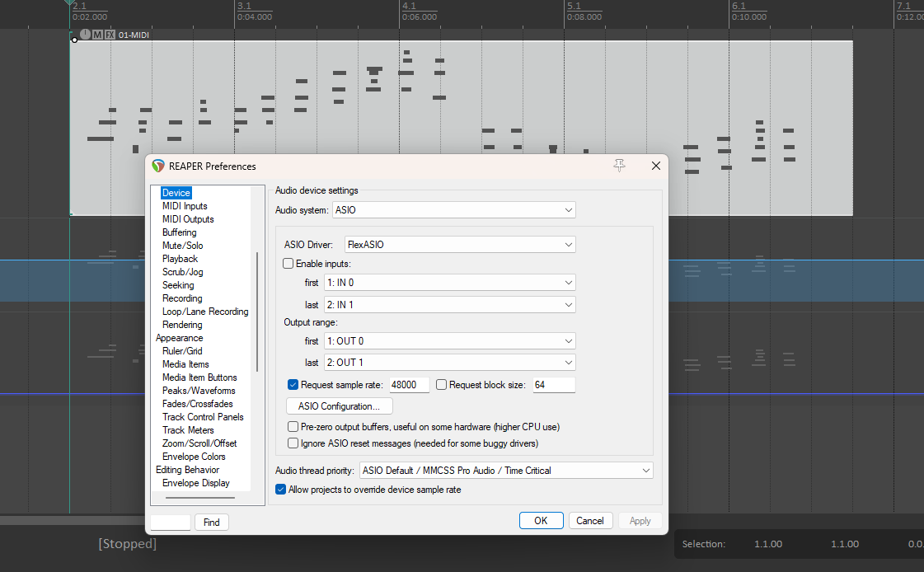
Task: Click the preferences list vertical scrollbar
Action: 258,312
